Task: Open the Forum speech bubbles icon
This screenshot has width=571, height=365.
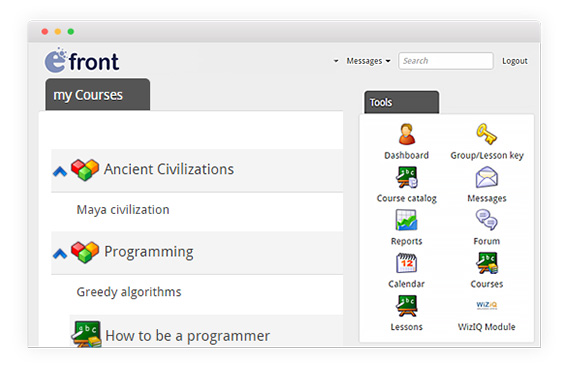Action: pyautogui.click(x=487, y=220)
